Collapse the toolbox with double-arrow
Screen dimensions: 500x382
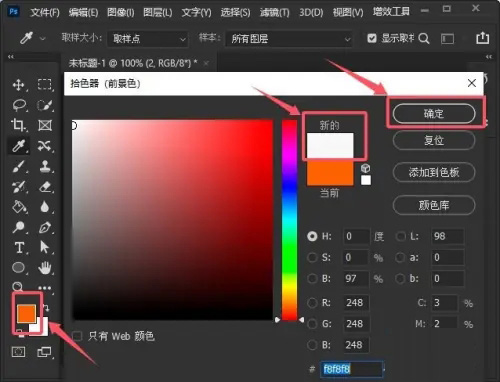click(11, 57)
